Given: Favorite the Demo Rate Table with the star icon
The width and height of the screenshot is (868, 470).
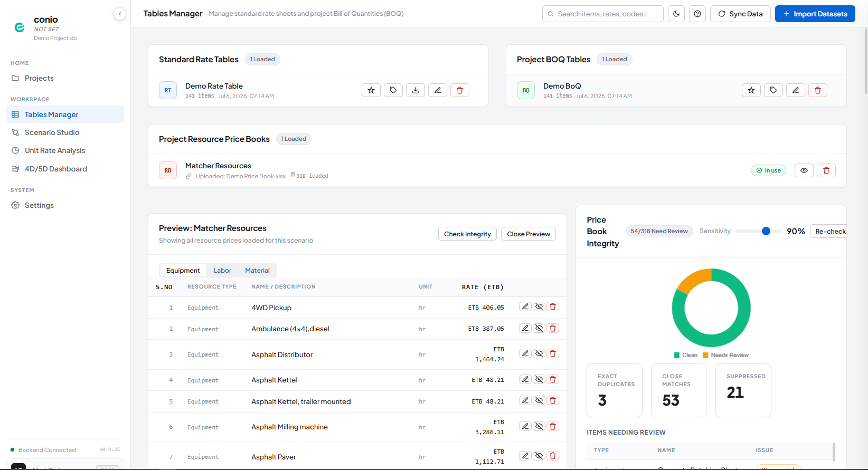Looking at the screenshot, I should tap(371, 90).
